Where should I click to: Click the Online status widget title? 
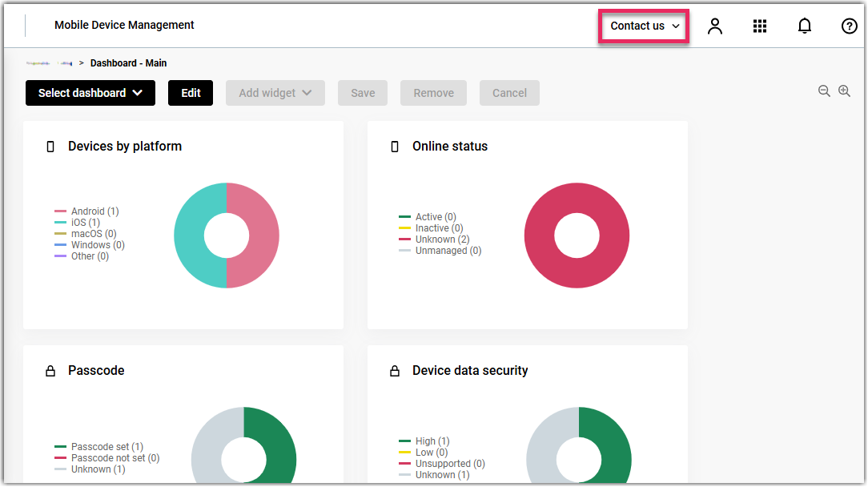[450, 147]
